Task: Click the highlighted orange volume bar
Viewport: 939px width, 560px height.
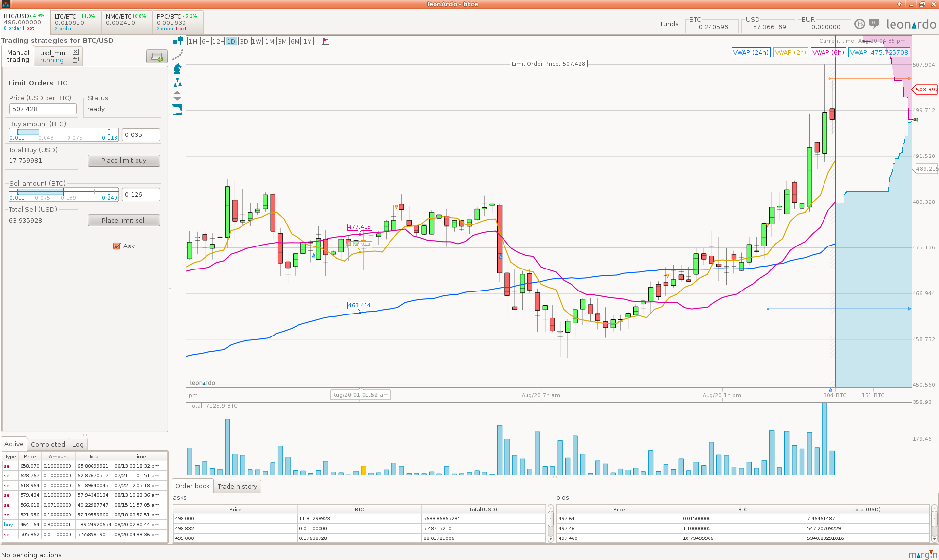Action: [363, 470]
